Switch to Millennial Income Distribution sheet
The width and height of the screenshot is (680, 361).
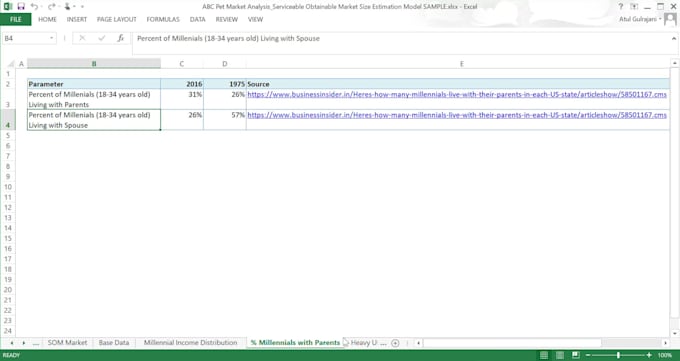190,343
